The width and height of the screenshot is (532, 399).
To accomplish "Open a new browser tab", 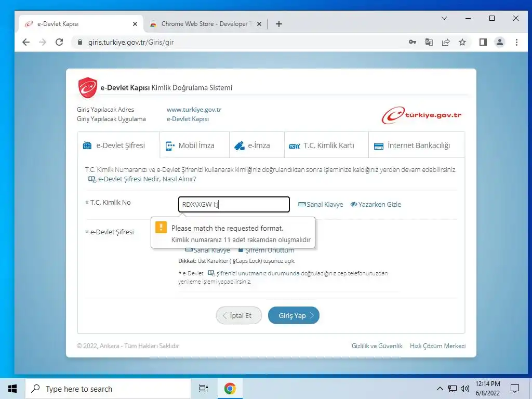I will [x=279, y=24].
